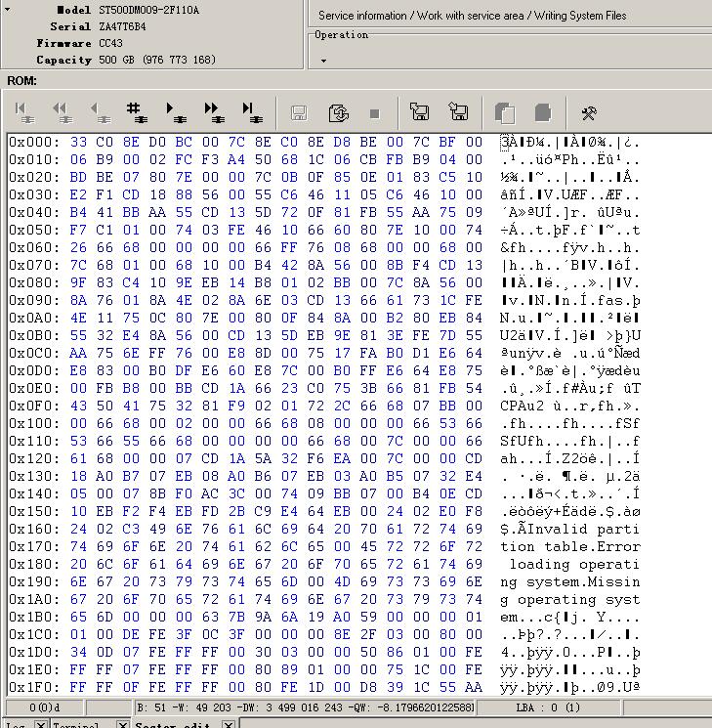Image resolution: width=712 pixels, height=728 pixels.
Task: Jump to the last sector
Action: coord(252,113)
